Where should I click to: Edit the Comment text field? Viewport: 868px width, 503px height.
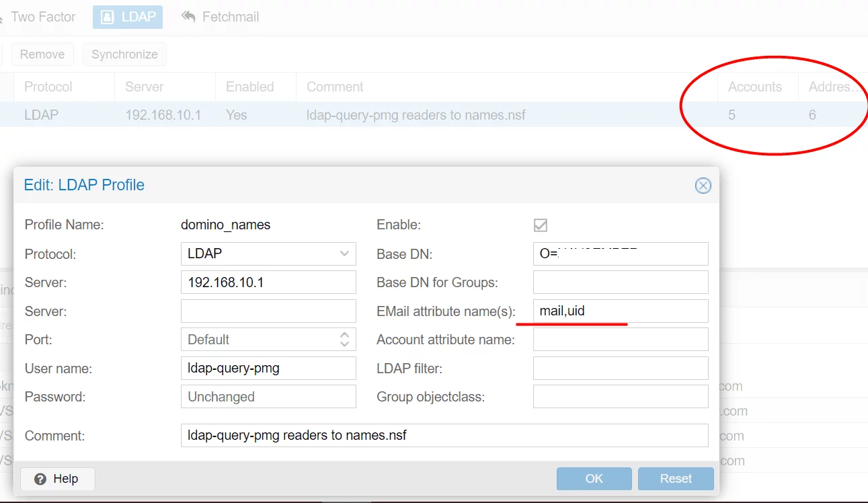click(x=444, y=435)
